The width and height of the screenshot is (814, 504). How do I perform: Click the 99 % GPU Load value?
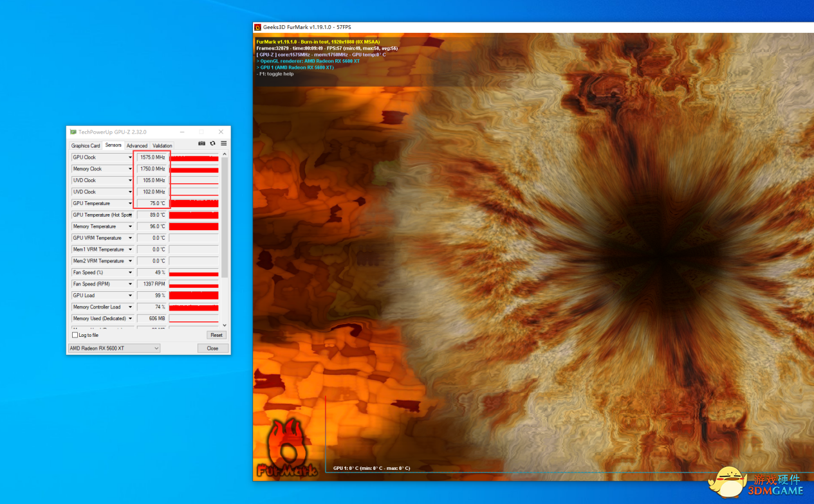(152, 296)
